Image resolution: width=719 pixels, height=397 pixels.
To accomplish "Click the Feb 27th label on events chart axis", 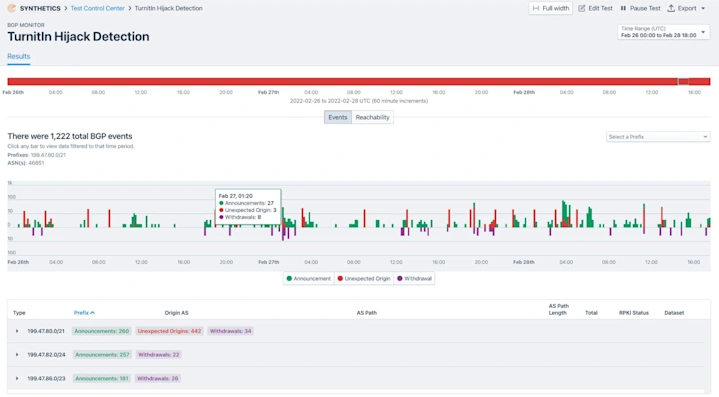I will point(268,262).
